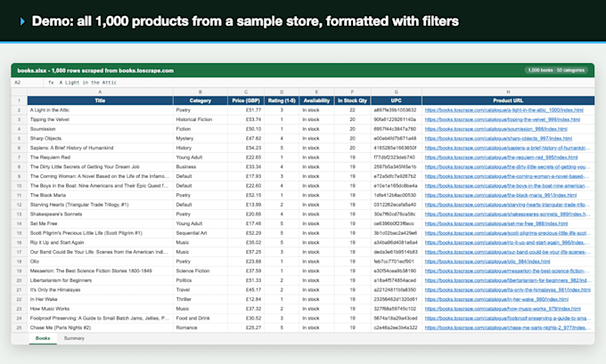
Task: Click the Category header cell
Action: tap(201, 101)
